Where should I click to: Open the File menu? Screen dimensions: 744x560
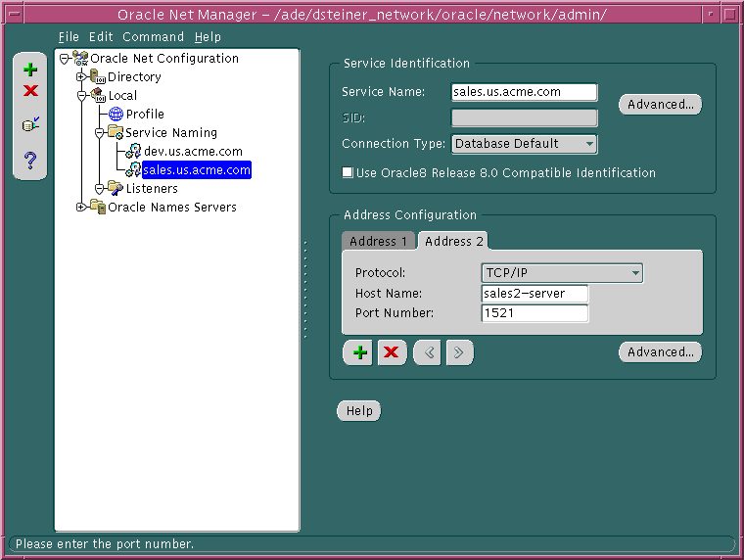pyautogui.click(x=69, y=36)
